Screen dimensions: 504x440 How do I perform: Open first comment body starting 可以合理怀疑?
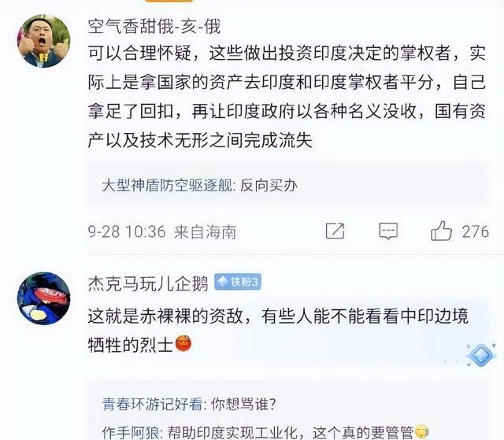[x=287, y=97]
